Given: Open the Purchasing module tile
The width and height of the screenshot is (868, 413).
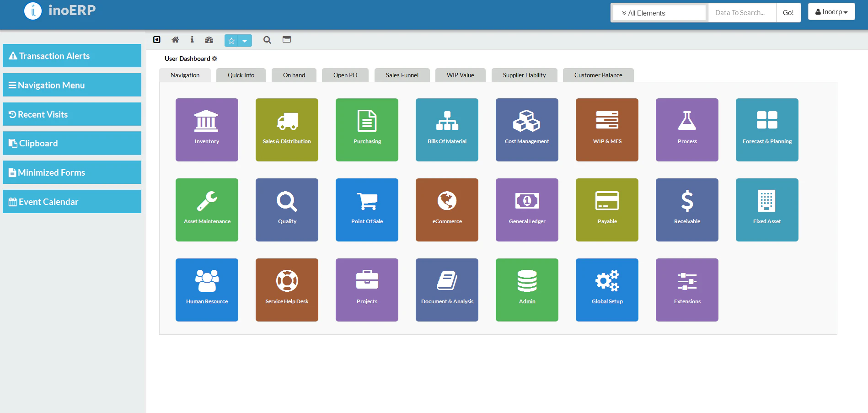Looking at the screenshot, I should pyautogui.click(x=367, y=130).
